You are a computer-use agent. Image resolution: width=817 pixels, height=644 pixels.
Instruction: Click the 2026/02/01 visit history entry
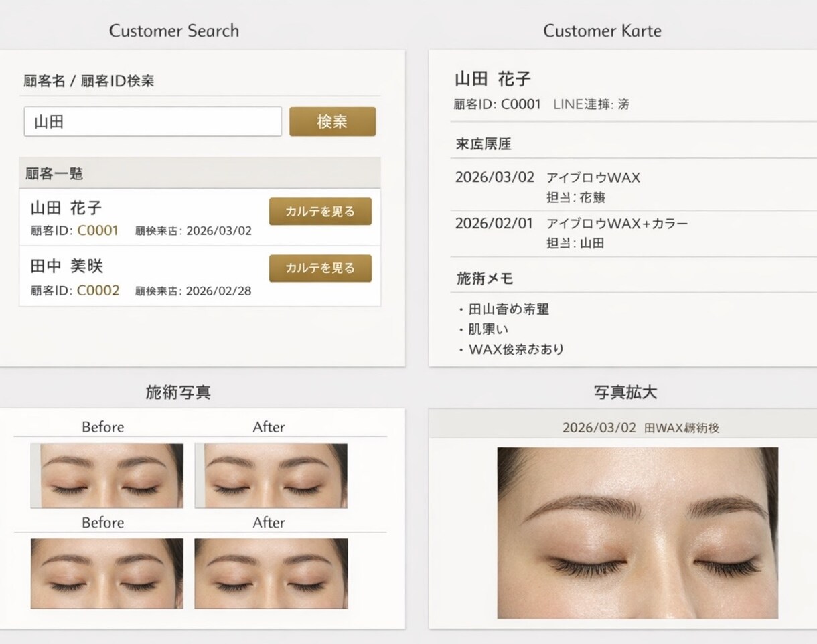click(x=633, y=233)
